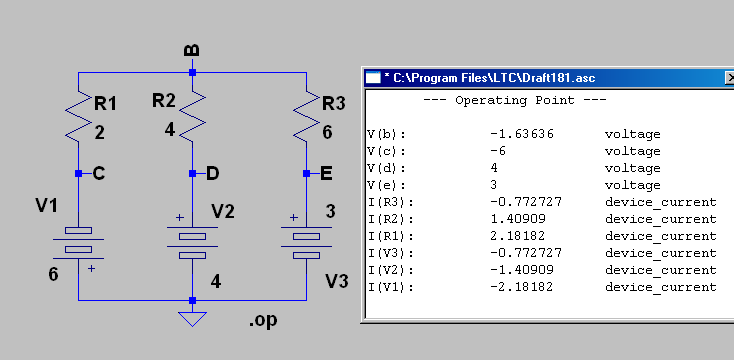Click the junction dot at the ground node
This screenshot has width=734, height=360.
coord(192,301)
